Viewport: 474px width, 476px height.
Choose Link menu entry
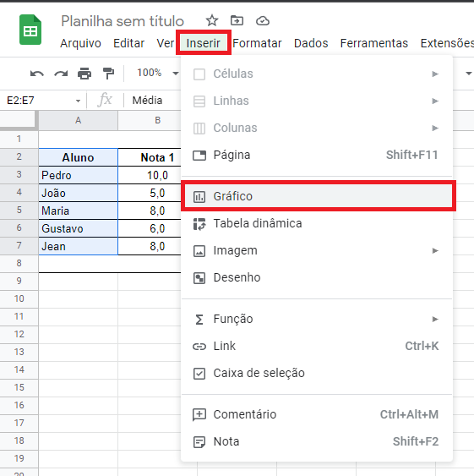[x=317, y=346]
